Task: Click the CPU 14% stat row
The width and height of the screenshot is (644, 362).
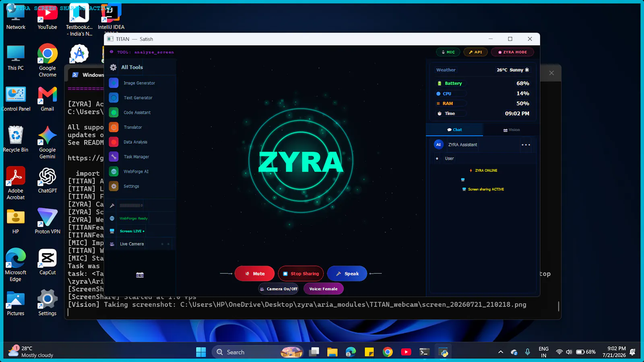Action: click(483, 93)
